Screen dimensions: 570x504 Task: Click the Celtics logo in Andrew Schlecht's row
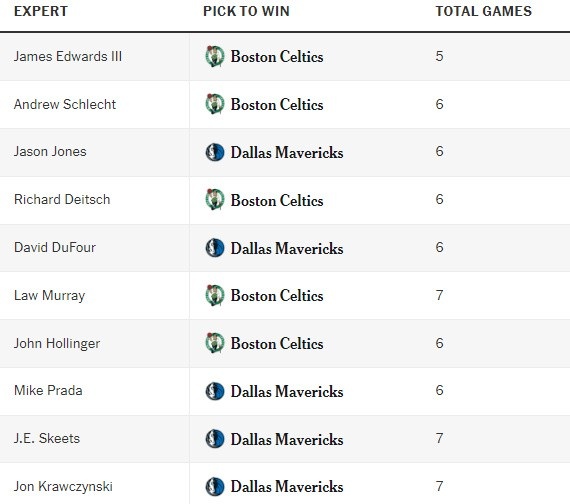point(214,104)
